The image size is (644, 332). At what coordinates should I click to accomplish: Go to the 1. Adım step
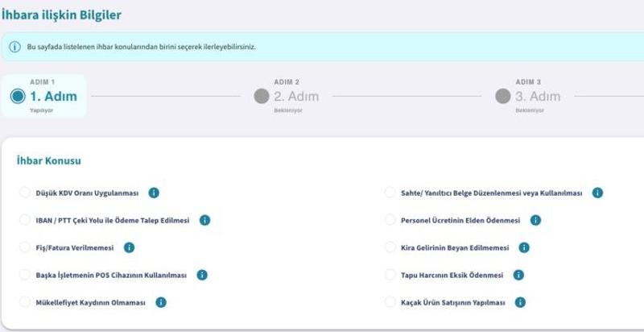(x=18, y=97)
